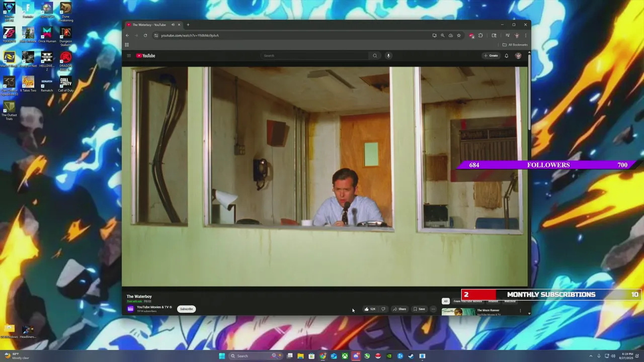Open YouTube Movies & TV channel avatar
644x362 pixels.
pos(130,309)
